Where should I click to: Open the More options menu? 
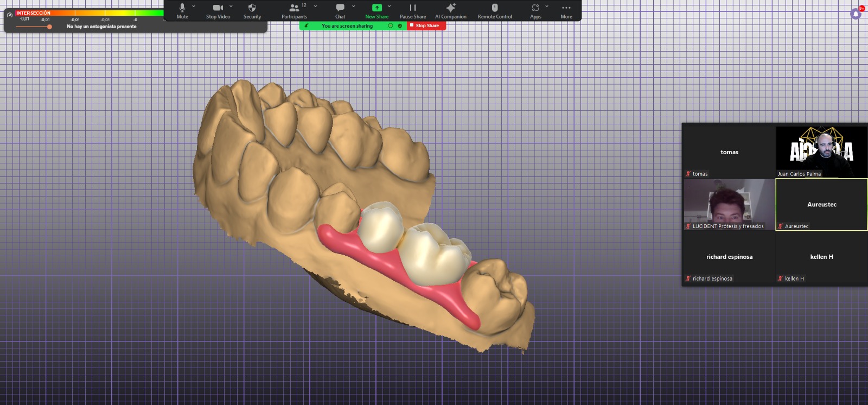pos(566,10)
